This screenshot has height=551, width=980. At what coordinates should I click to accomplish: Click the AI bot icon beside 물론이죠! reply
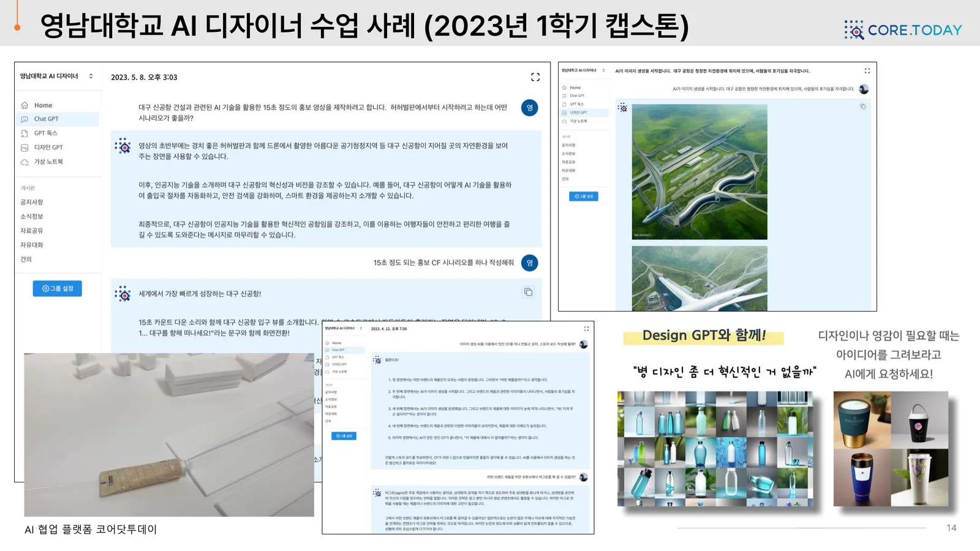(377, 360)
